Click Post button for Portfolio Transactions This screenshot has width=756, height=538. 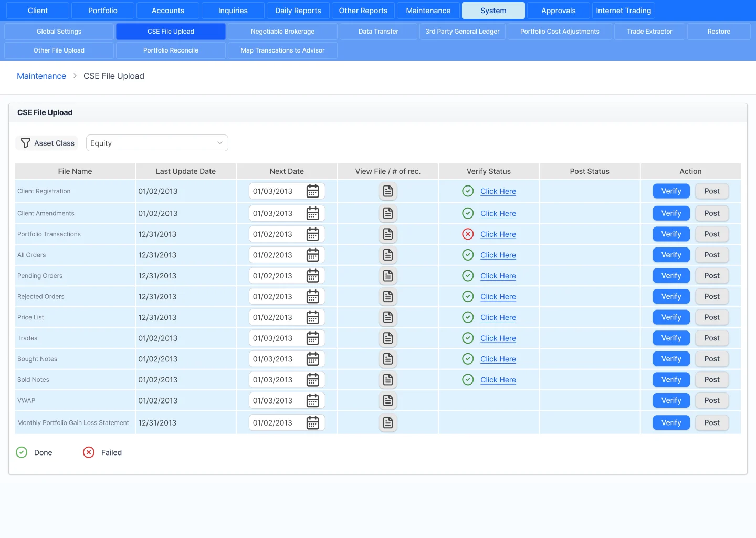(x=712, y=234)
